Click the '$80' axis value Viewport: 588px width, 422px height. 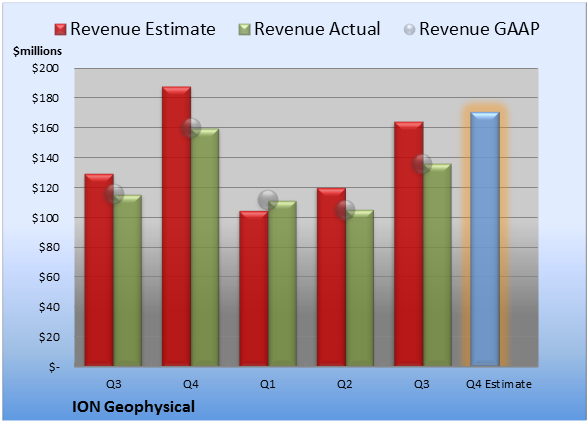pos(49,248)
